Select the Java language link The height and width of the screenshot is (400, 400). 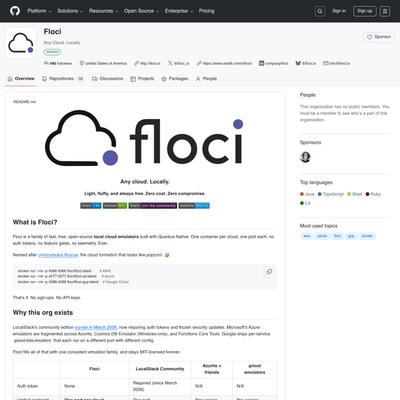pyautogui.click(x=307, y=194)
